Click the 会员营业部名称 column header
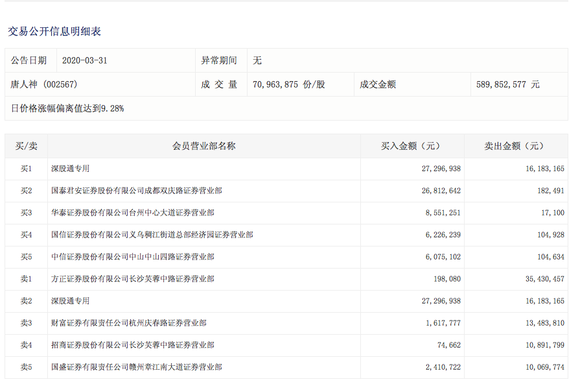 [204, 146]
